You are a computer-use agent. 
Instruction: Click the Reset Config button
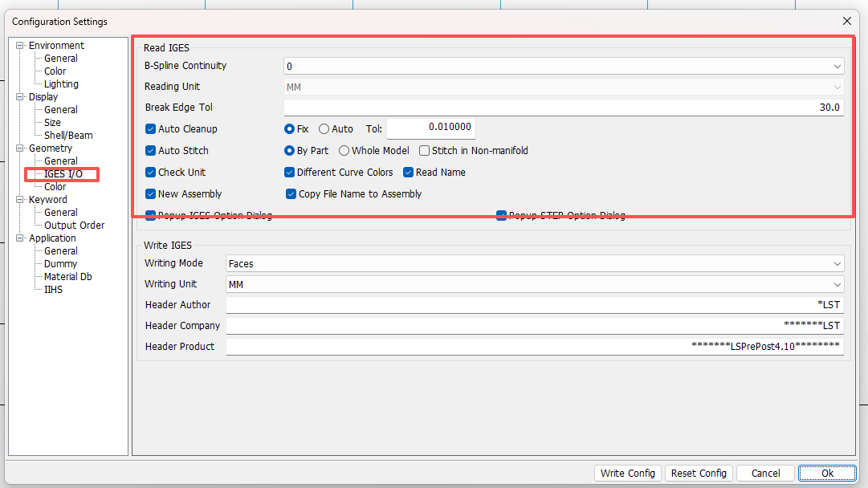point(699,473)
